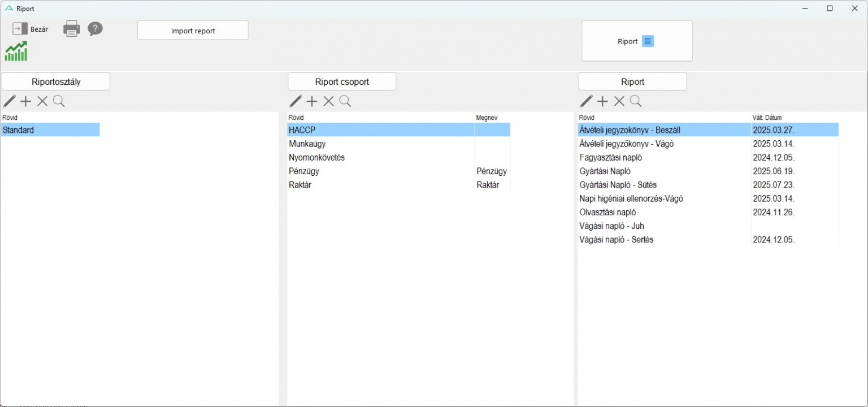Select the Munkaügy report group
This screenshot has width=868, height=407.
[x=307, y=144]
